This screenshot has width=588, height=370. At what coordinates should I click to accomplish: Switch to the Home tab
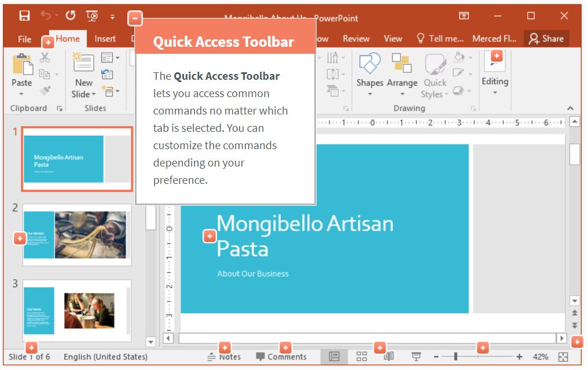(x=68, y=39)
